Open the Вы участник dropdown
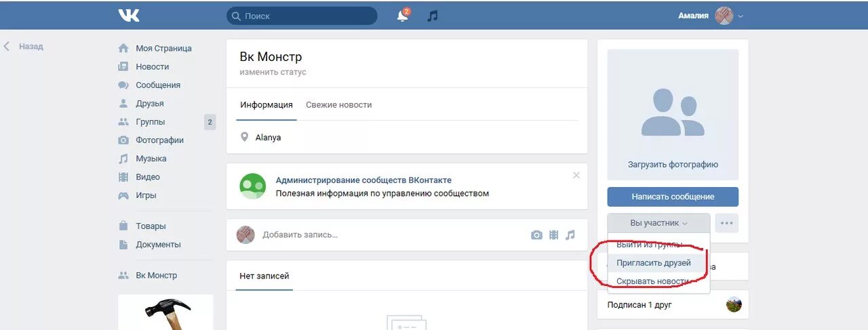The width and height of the screenshot is (868, 330). 658,223
